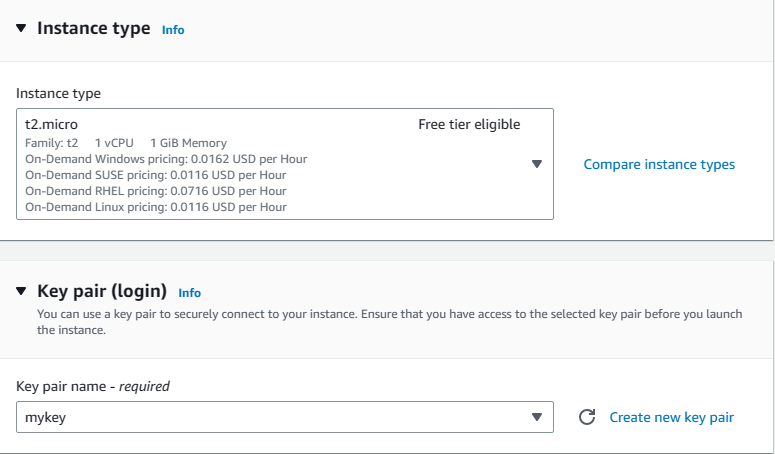Click the On-Demand Windows pricing line
775x454 pixels.
166,159
